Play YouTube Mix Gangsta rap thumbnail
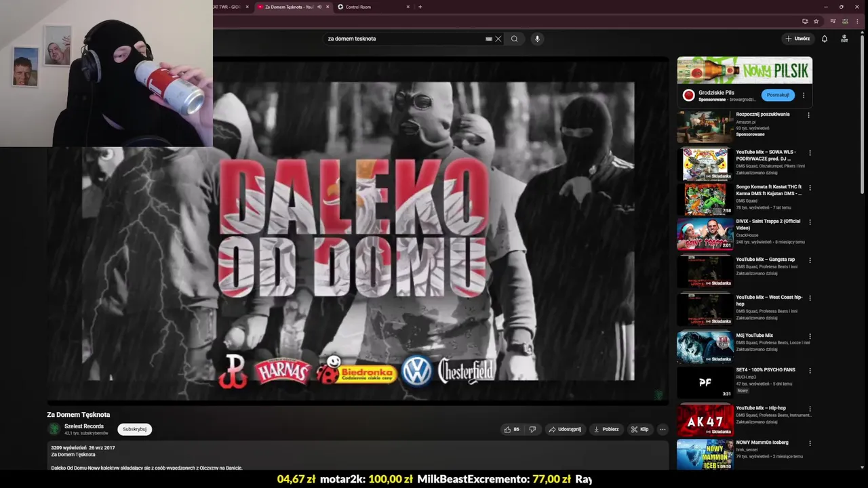This screenshot has width=868, height=488. pyautogui.click(x=705, y=272)
